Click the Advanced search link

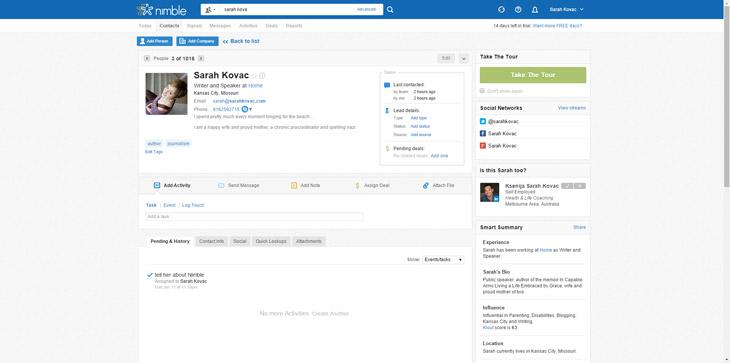point(366,9)
